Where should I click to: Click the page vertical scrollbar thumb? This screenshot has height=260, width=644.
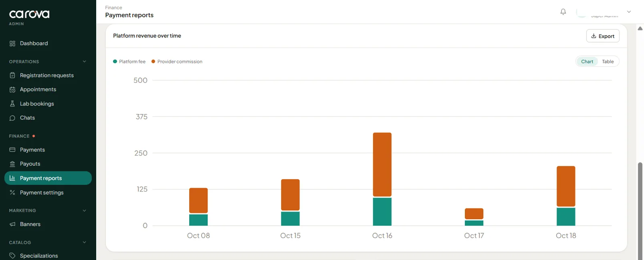[640, 211]
